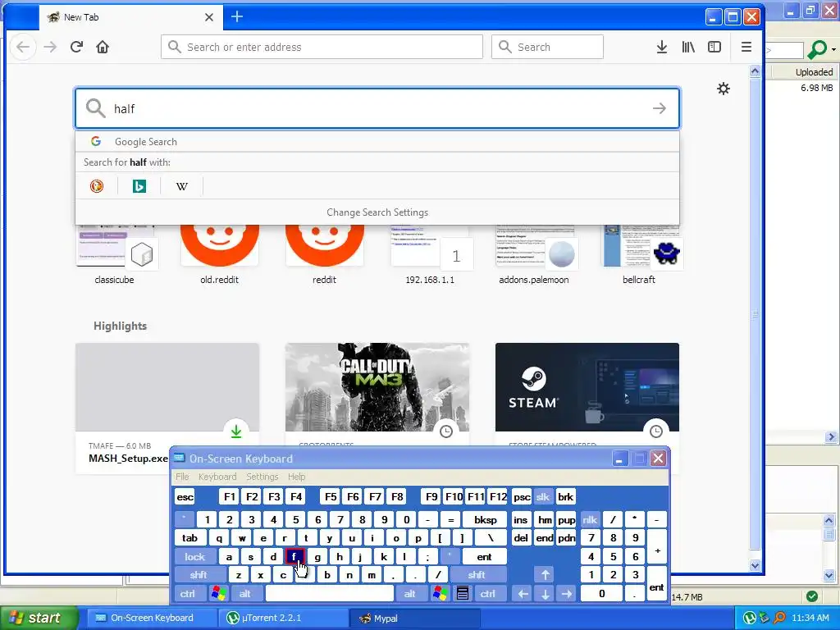Click scroll-down arrow of browser page scrollbar
The height and width of the screenshot is (630, 840).
coord(755,565)
